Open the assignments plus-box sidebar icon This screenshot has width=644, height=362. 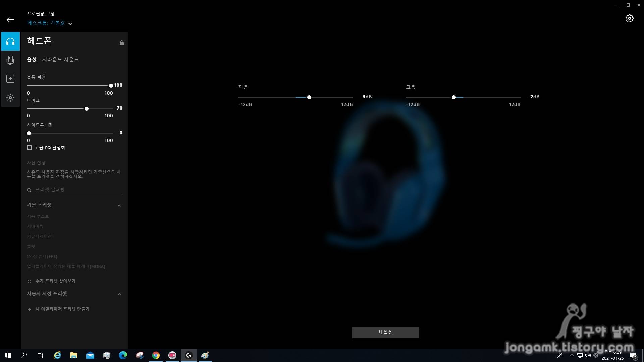click(10, 79)
